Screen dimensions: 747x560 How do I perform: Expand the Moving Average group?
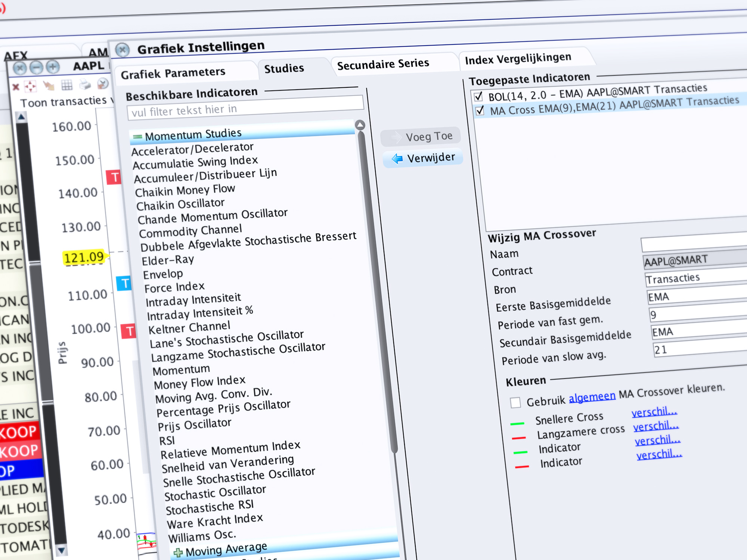click(179, 552)
